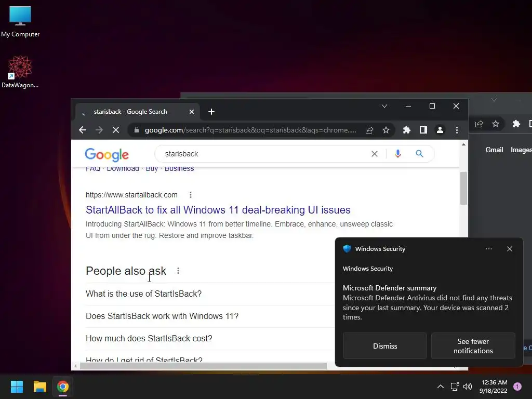The height and width of the screenshot is (399, 532).
Task: Click the forward navigation arrow in Chrome
Action: [x=99, y=130]
